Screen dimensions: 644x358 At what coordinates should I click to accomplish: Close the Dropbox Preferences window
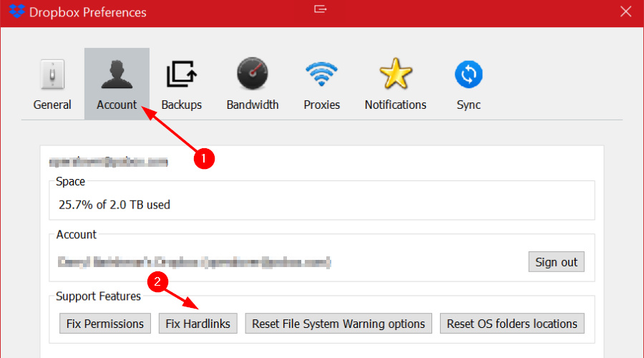(x=625, y=11)
